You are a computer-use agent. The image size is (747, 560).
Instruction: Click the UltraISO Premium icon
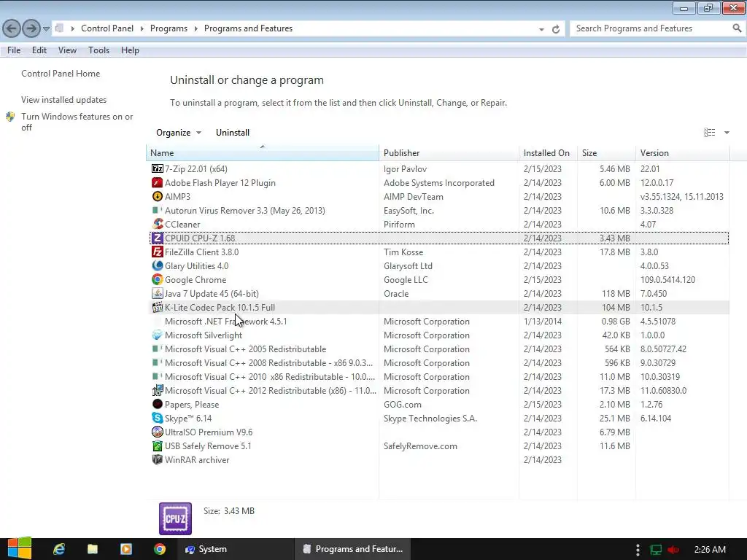pyautogui.click(x=158, y=432)
